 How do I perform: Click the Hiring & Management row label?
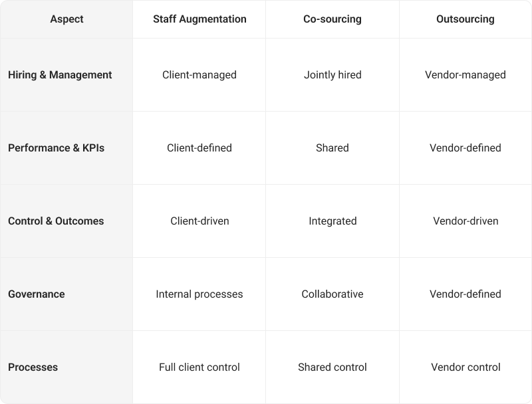coord(60,75)
